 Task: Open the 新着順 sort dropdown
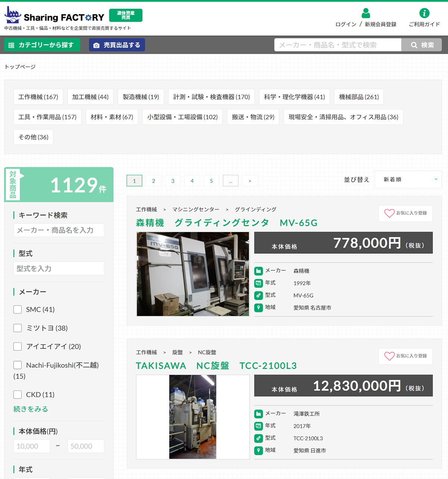click(408, 179)
